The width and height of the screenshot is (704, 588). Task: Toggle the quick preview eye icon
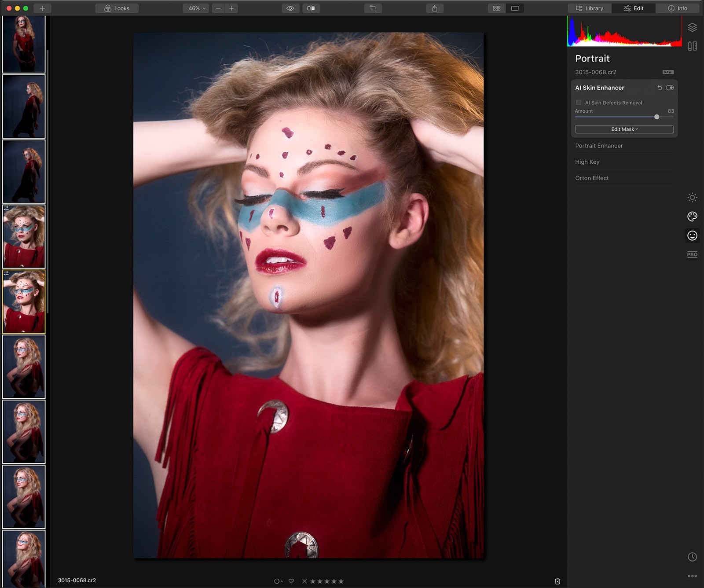(x=290, y=8)
